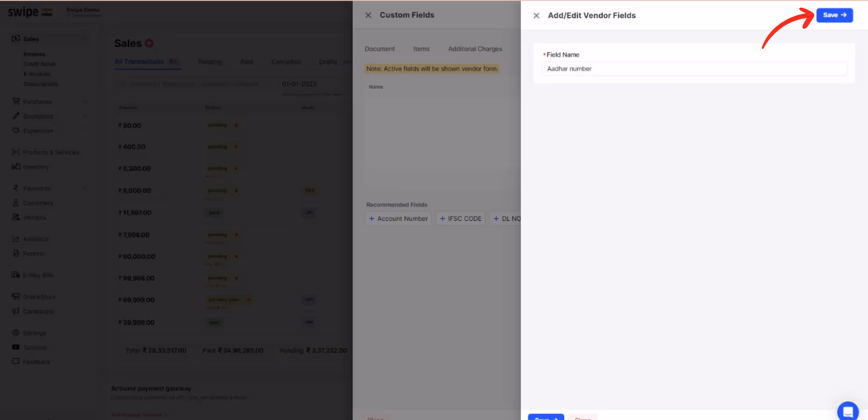Play the Sales tutorial video icon beside heading
Viewport: 868px width, 420px height.
coord(149,43)
